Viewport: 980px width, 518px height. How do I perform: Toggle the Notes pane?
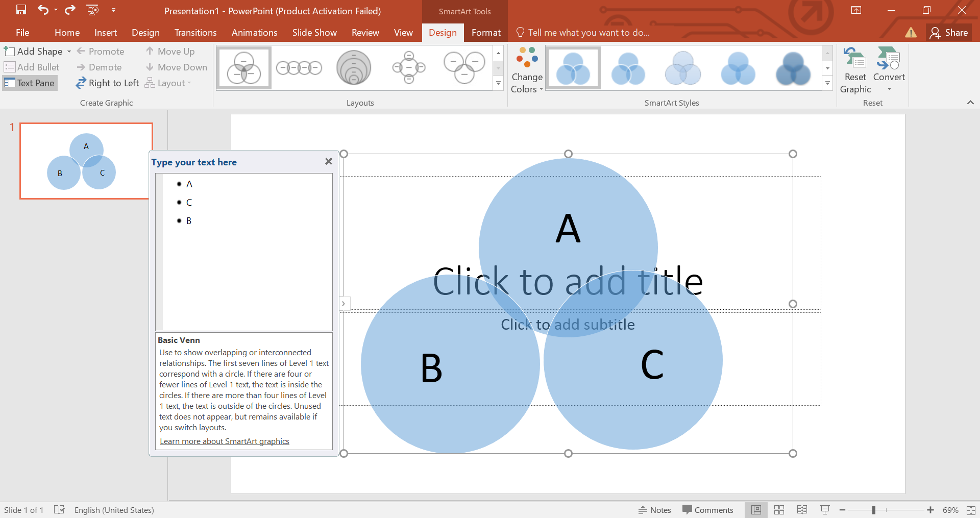(x=654, y=510)
